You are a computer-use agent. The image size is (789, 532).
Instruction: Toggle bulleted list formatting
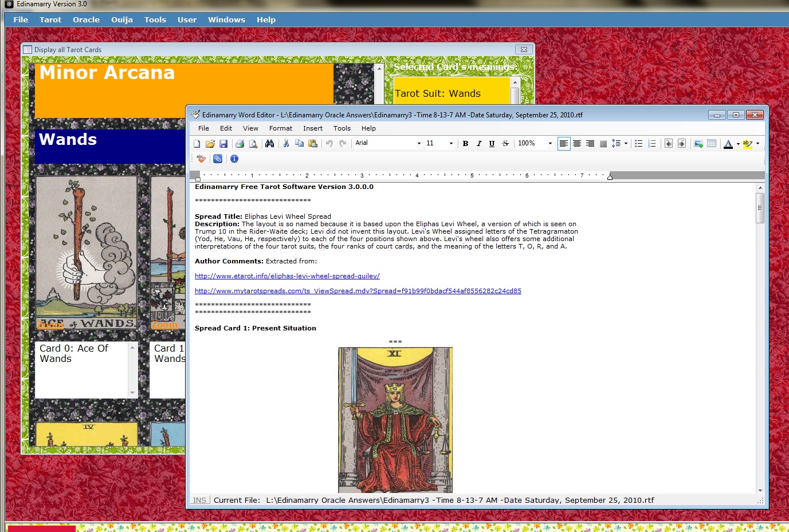(638, 144)
